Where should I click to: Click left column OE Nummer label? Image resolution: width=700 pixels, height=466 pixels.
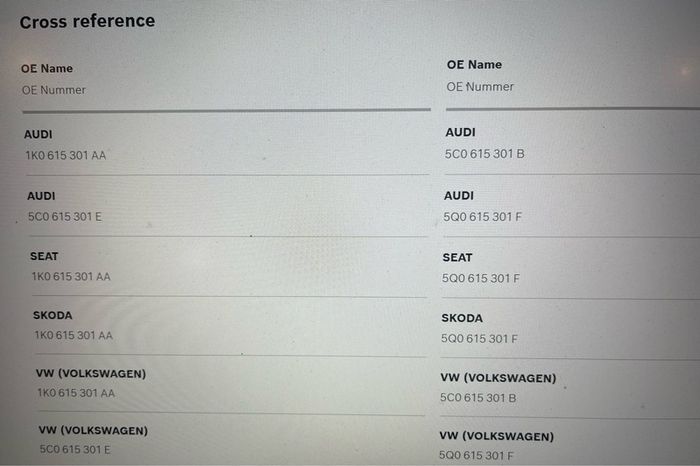pyautogui.click(x=54, y=90)
